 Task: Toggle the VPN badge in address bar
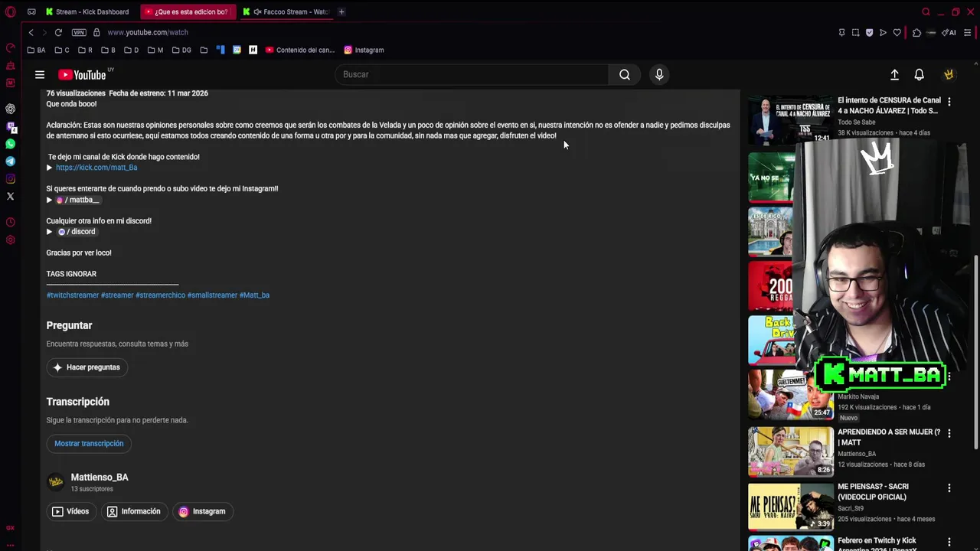coord(79,32)
